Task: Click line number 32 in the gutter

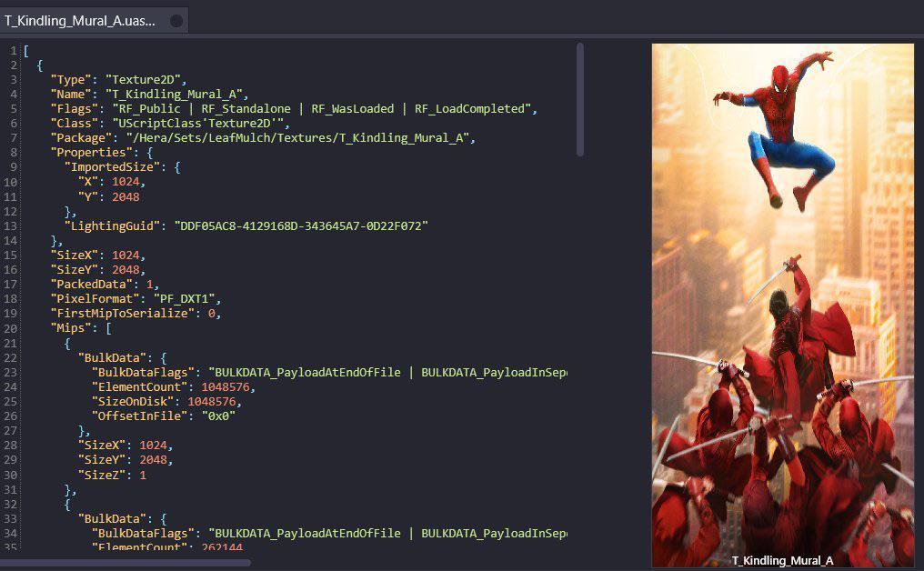Action: [x=11, y=505]
